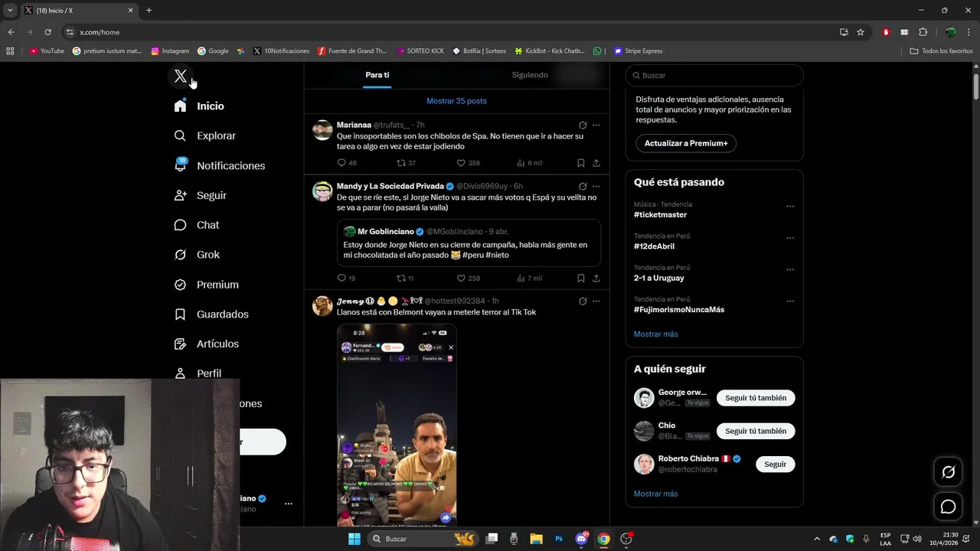Open the floating chat messages button

[948, 507]
